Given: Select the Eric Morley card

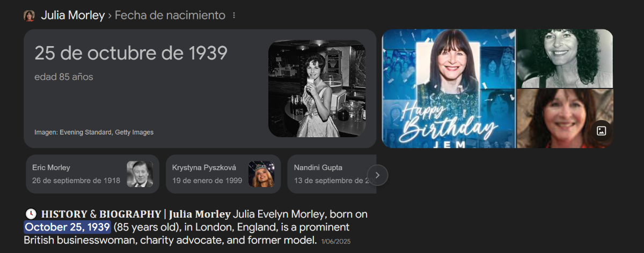Looking at the screenshot, I should 92,174.
